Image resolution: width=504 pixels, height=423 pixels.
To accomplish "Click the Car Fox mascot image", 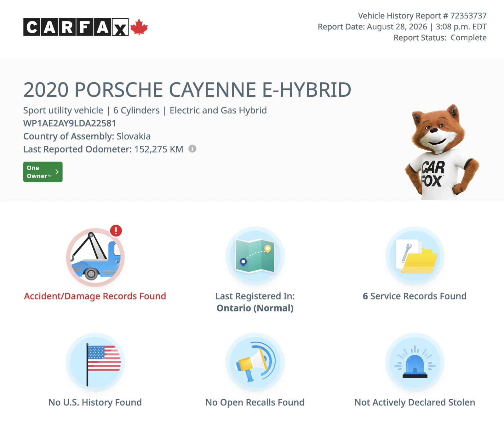I will point(442,152).
